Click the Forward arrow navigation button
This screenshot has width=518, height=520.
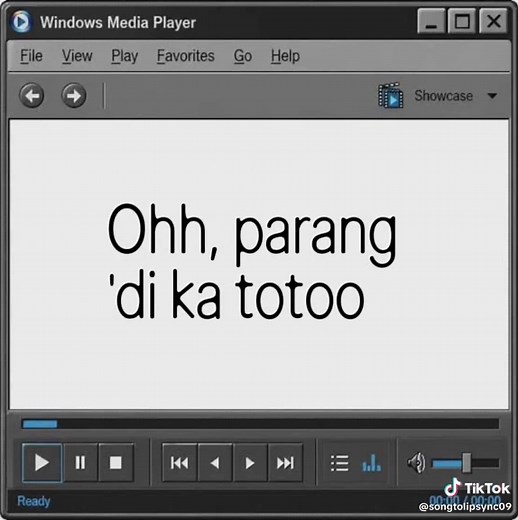pos(74,96)
